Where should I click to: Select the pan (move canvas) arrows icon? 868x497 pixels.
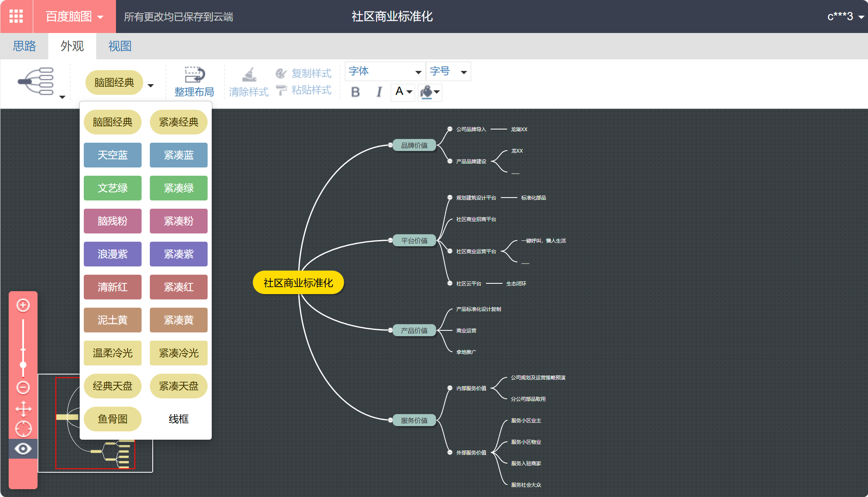[23, 409]
